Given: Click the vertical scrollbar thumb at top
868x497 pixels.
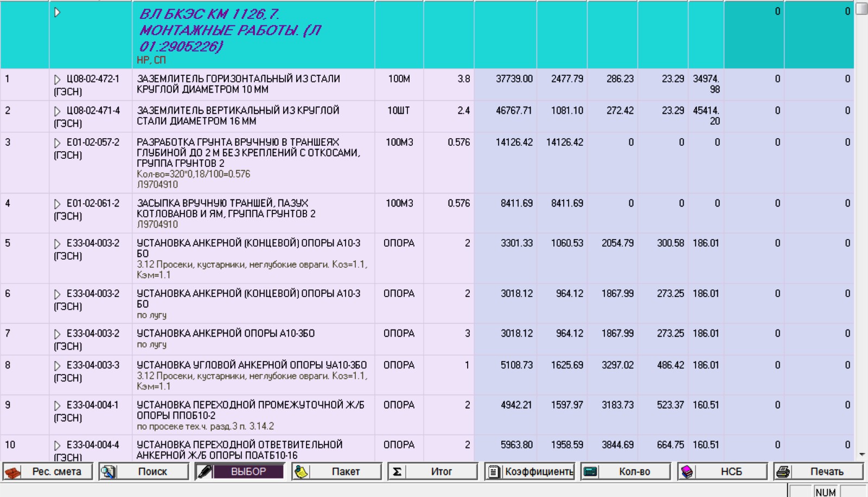Looking at the screenshot, I should tap(861, 9).
